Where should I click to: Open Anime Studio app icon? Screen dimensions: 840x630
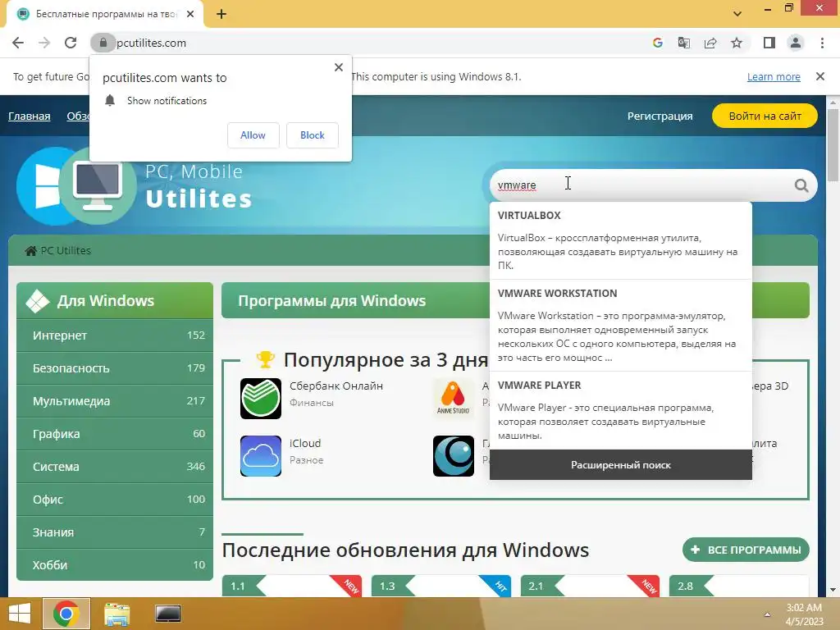click(x=453, y=399)
